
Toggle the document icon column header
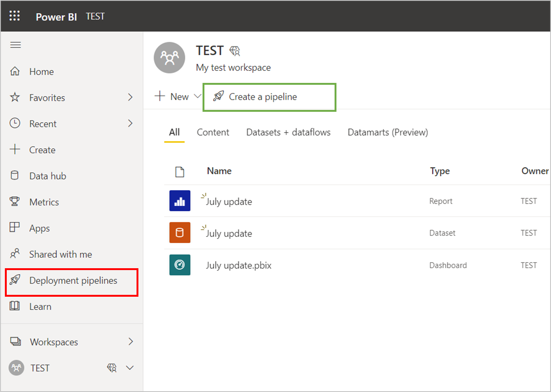pos(180,171)
